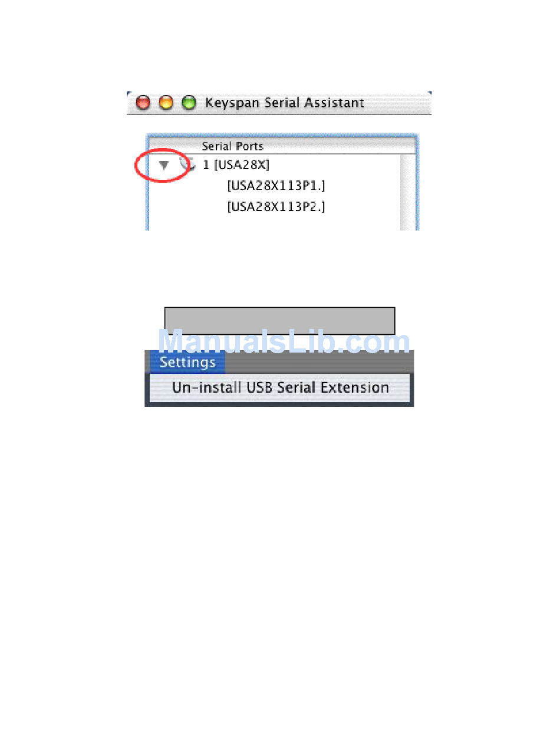Choose Un-install USB Serial Extension
This screenshot has height=747, width=560.
pos(280,388)
